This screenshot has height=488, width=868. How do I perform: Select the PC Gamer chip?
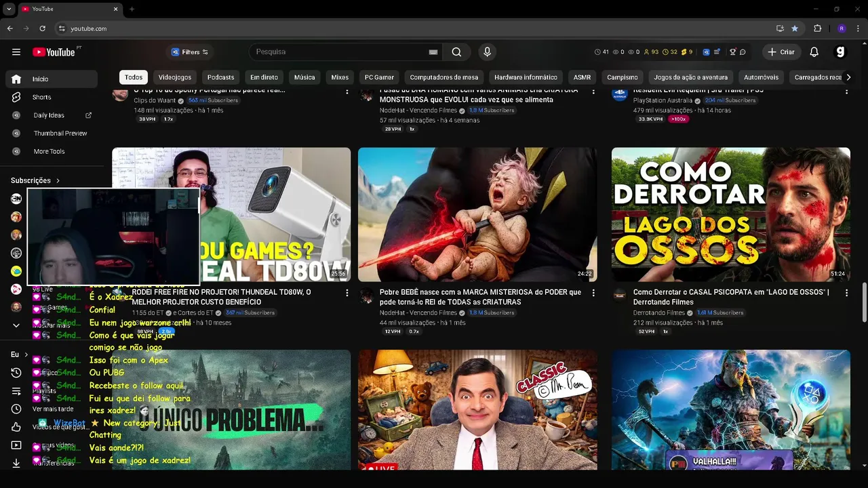(x=379, y=77)
